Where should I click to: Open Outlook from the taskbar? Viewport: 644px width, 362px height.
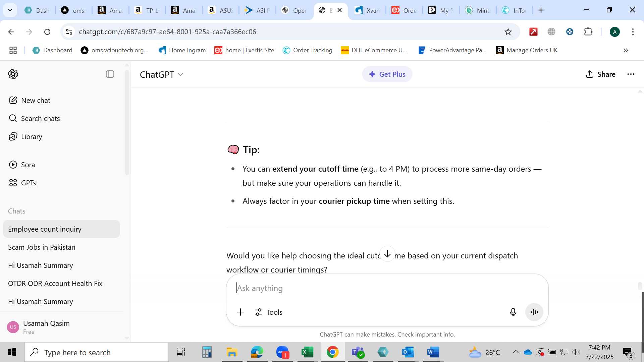[408, 352]
